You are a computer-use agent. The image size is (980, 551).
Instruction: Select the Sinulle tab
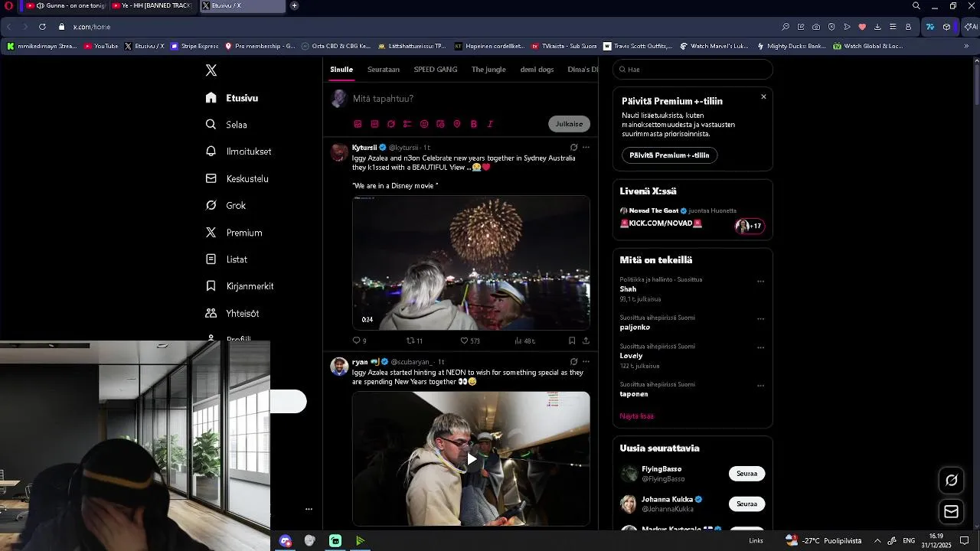(341, 70)
